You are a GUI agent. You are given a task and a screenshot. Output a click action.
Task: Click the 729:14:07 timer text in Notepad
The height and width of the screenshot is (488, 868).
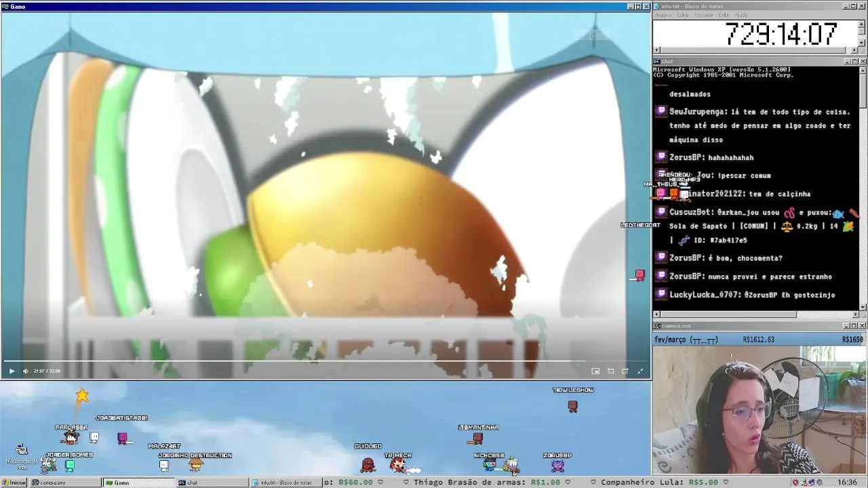tap(781, 34)
